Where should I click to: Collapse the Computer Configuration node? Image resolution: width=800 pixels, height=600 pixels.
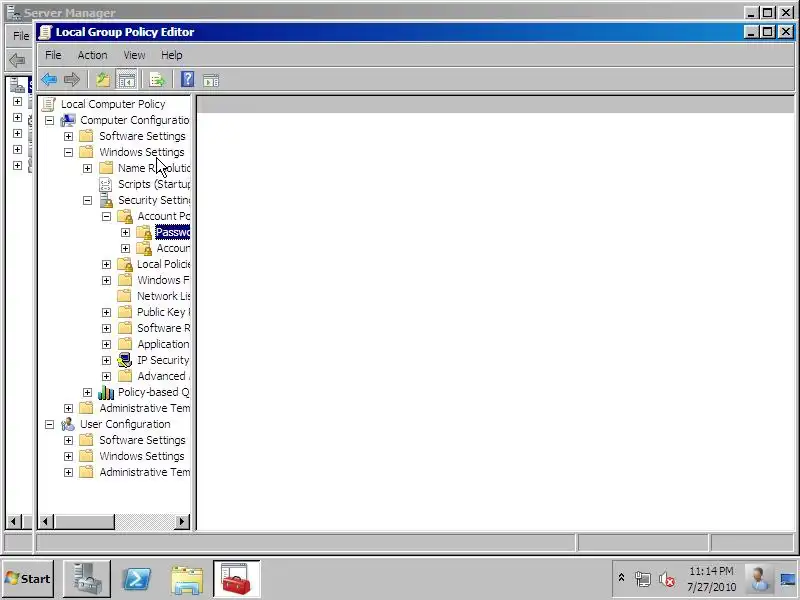pyautogui.click(x=49, y=120)
